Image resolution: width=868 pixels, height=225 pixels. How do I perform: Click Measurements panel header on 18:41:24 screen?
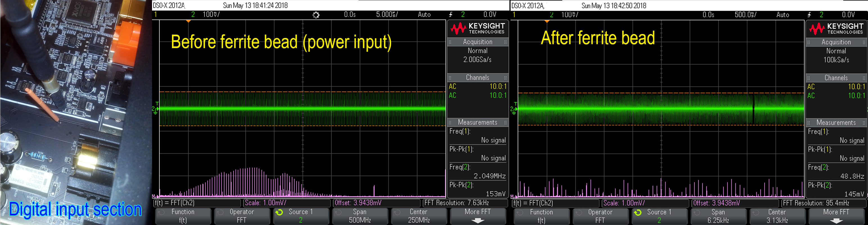(x=477, y=122)
